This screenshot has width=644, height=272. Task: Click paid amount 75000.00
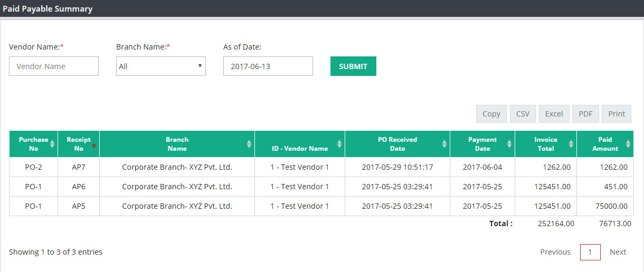[605, 206]
